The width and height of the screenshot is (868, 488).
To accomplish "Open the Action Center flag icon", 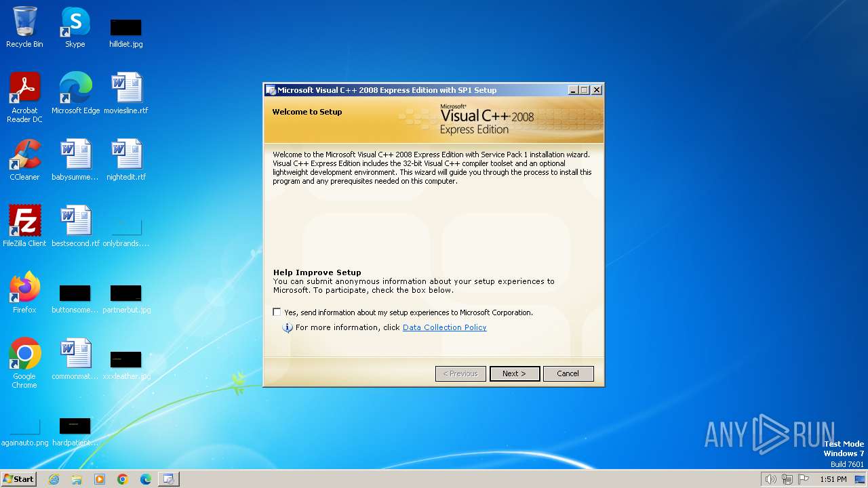I will coord(804,479).
